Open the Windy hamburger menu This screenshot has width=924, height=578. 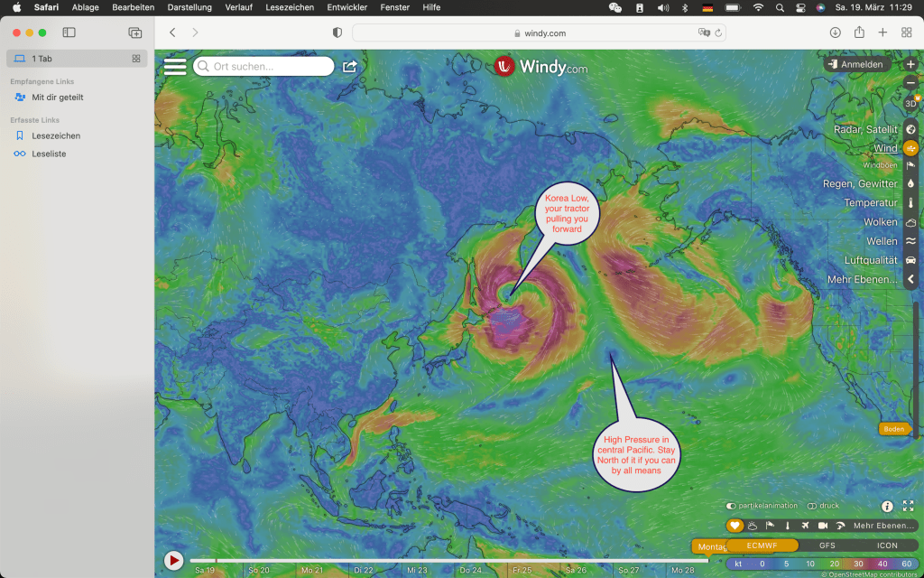pyautogui.click(x=175, y=67)
